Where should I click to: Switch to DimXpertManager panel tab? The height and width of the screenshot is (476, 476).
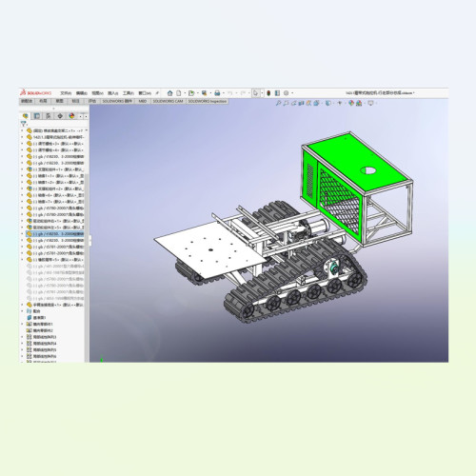click(x=60, y=116)
